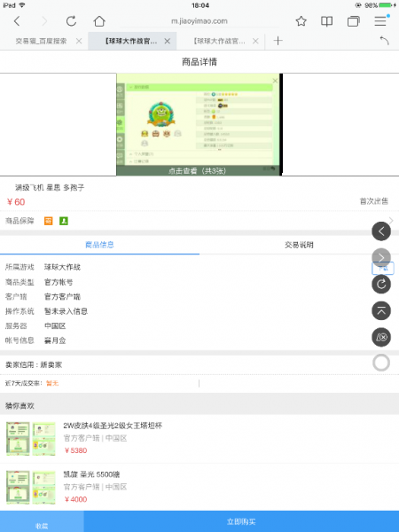Tap 点击查看 (共3张) caption
Image resolution: width=399 pixels, height=532 pixels.
tap(197, 170)
